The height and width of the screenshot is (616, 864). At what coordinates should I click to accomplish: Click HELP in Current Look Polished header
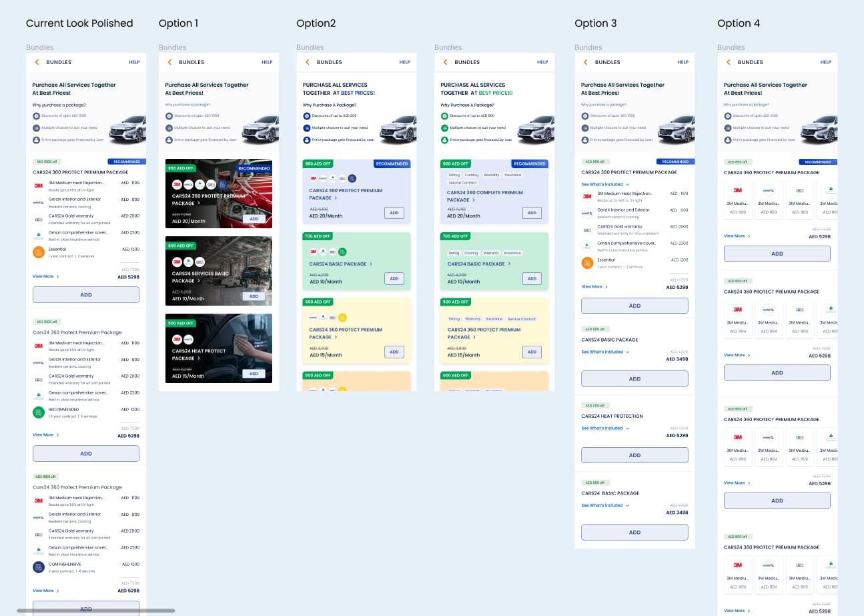pos(134,62)
